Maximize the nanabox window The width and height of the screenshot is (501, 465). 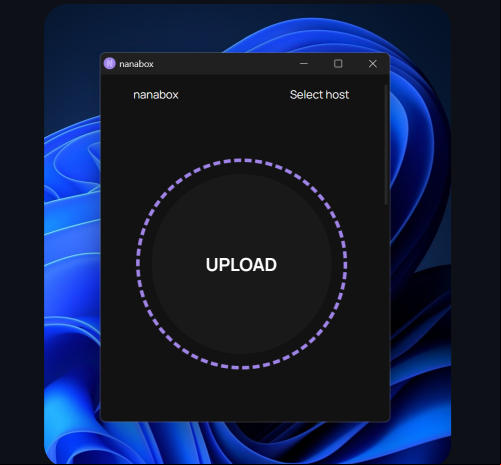(x=338, y=63)
